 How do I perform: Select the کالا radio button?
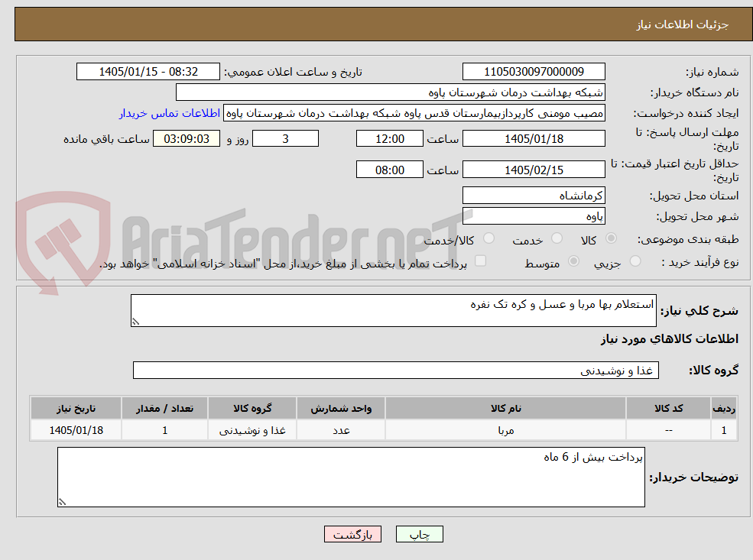612,238
